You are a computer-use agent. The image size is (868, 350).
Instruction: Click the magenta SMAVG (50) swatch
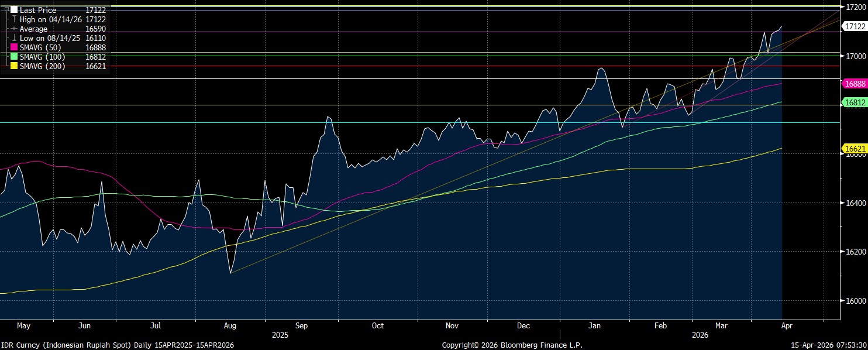click(14, 47)
